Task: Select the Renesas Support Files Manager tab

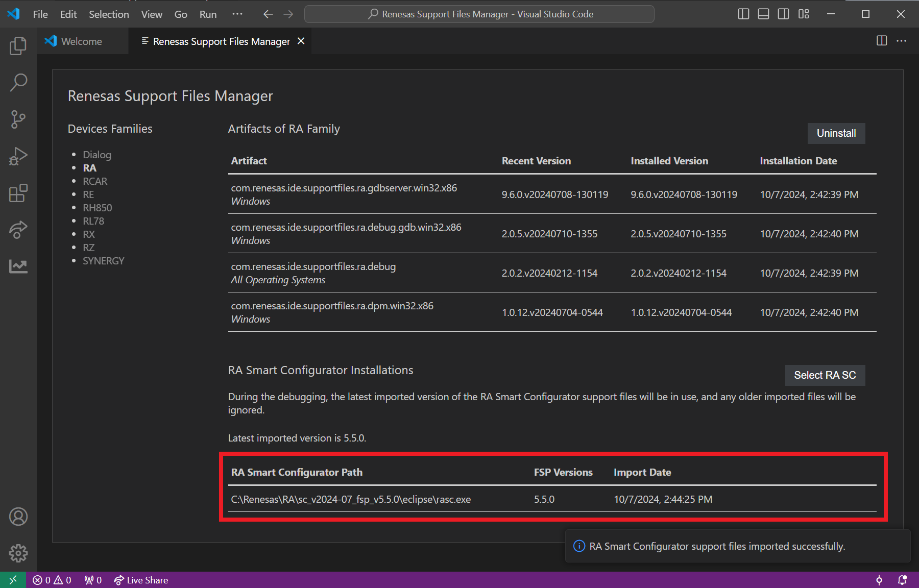Action: (x=221, y=41)
